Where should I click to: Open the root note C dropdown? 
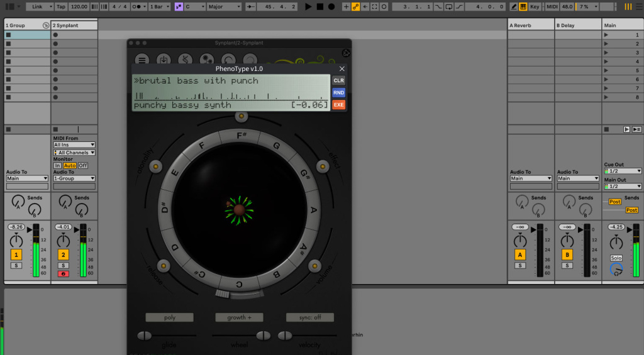195,6
